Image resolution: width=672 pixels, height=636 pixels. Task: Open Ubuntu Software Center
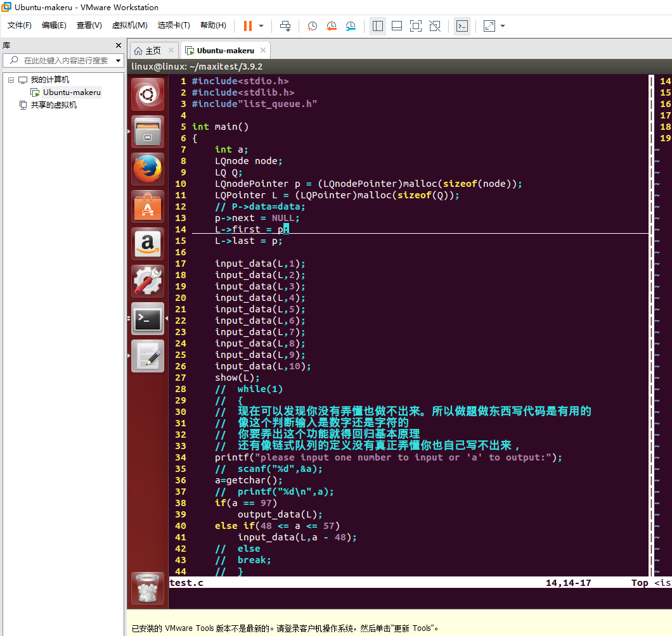point(148,207)
